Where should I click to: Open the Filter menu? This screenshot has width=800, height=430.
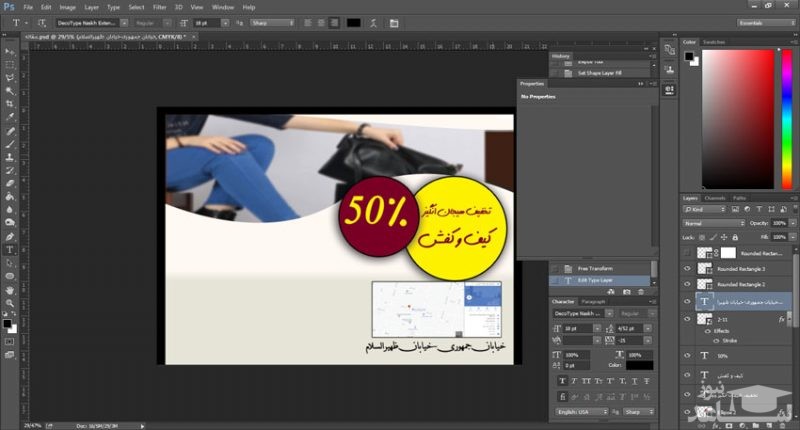(160, 7)
